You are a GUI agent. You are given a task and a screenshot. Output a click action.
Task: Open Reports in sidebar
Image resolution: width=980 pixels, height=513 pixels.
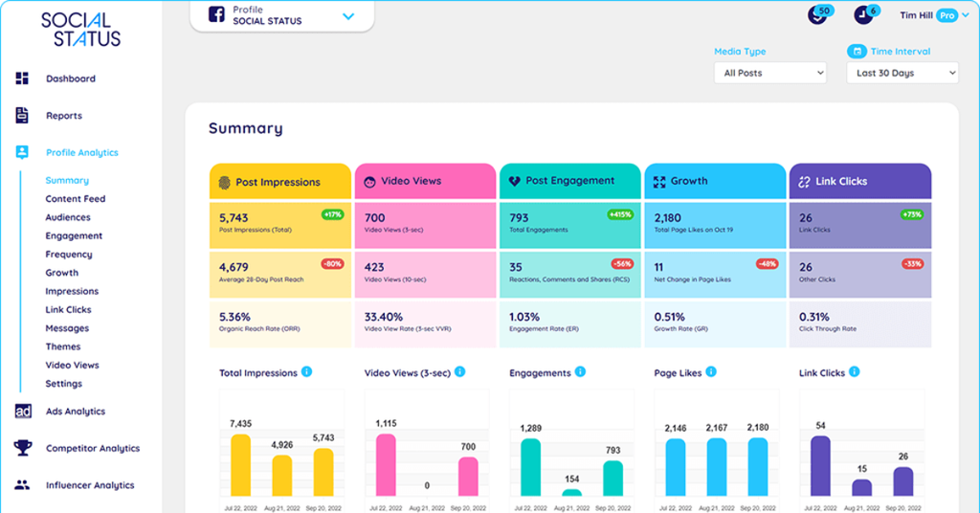coord(64,115)
